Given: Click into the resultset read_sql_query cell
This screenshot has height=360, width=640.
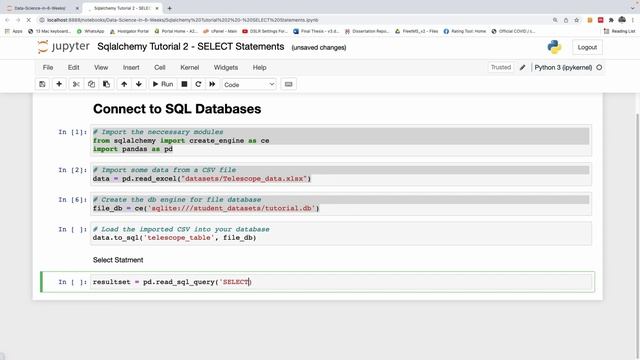Looking at the screenshot, I should pyautogui.click(x=341, y=282).
